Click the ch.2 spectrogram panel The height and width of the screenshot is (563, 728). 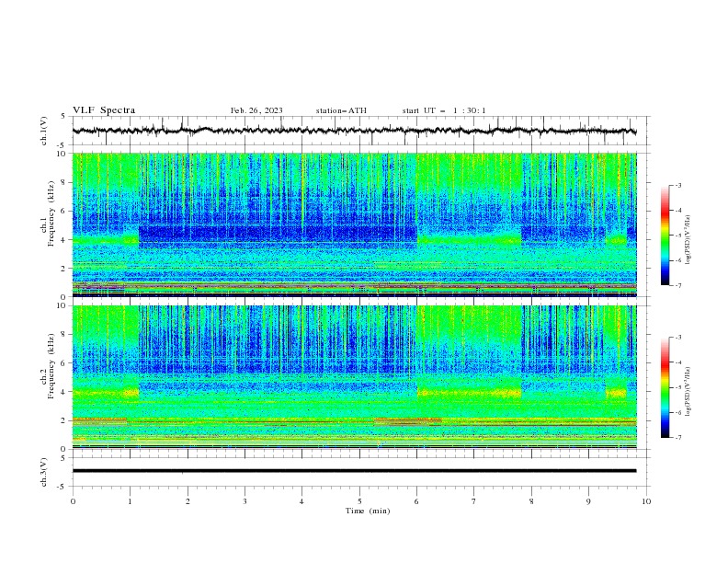[x=354, y=377]
